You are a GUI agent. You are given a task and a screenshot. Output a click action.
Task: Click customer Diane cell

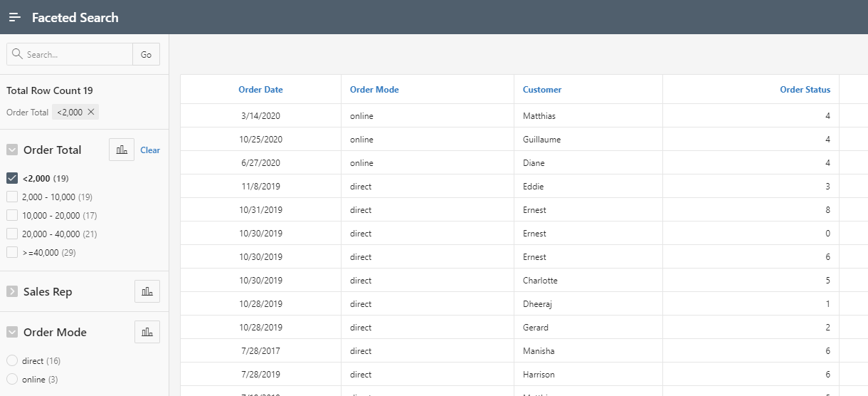(x=588, y=162)
